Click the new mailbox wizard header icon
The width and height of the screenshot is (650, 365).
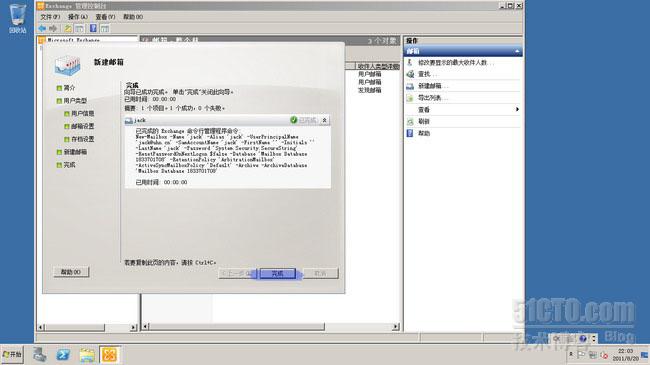point(67,66)
